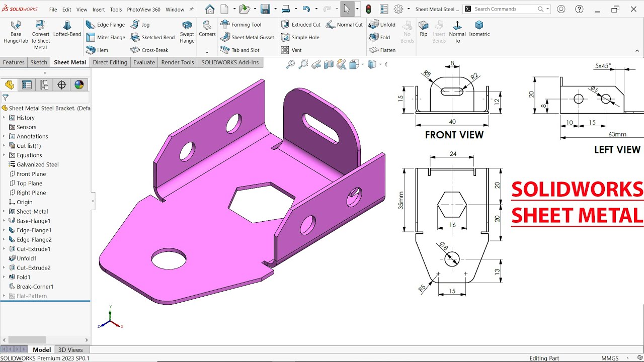Open the Forming Tool command

[x=241, y=25]
